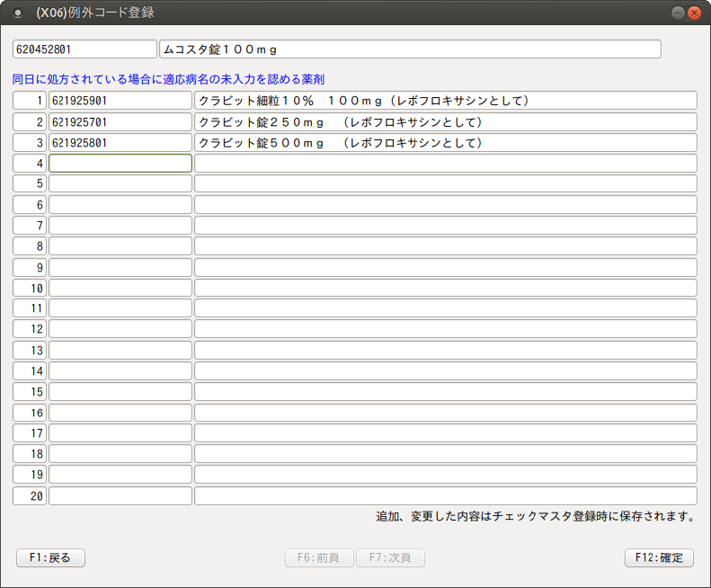Click the F6:前頁 previous page button
Viewport: 711px width, 588px height.
[319, 557]
